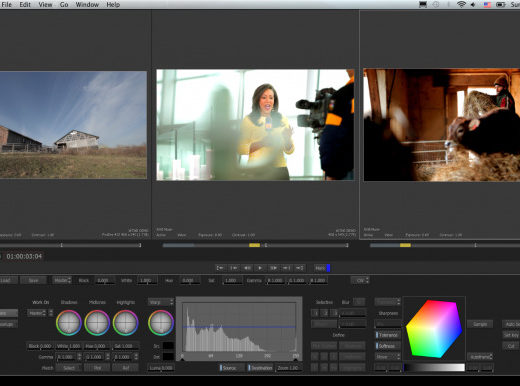This screenshot has height=386, width=520.
Task: Click the US flag input source icon
Action: (487, 5)
